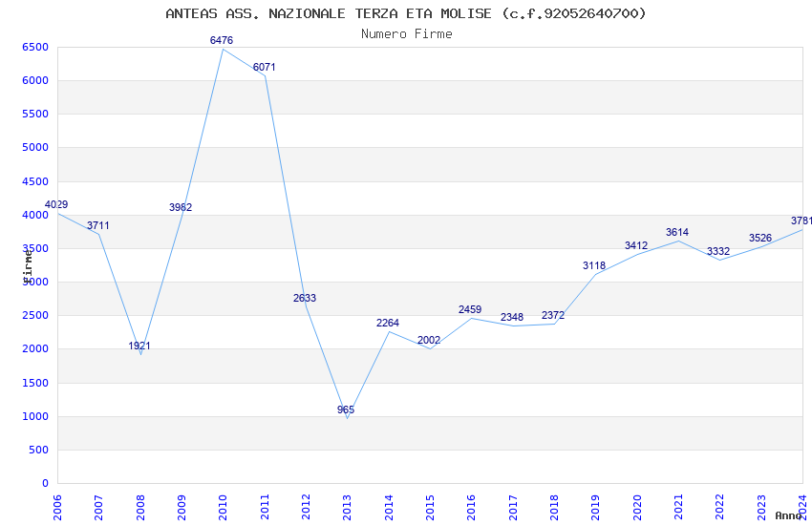Select the x-axis year 2008
The image size is (812, 525).
click(x=139, y=508)
